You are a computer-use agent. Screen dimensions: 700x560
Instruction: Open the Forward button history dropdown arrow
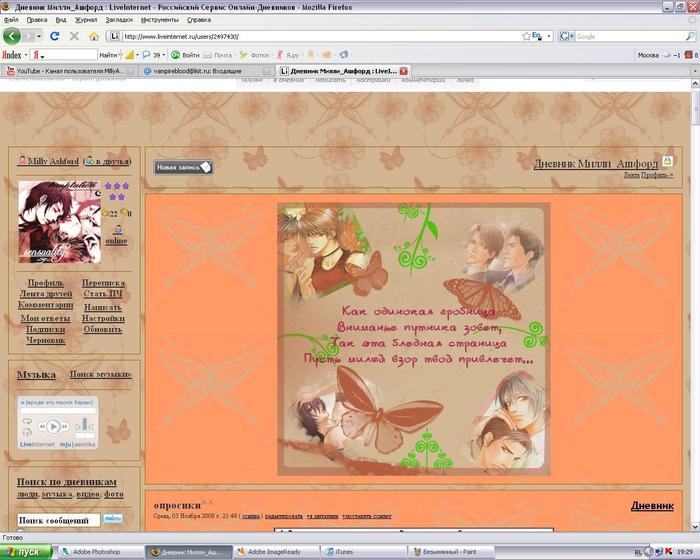[x=39, y=36]
